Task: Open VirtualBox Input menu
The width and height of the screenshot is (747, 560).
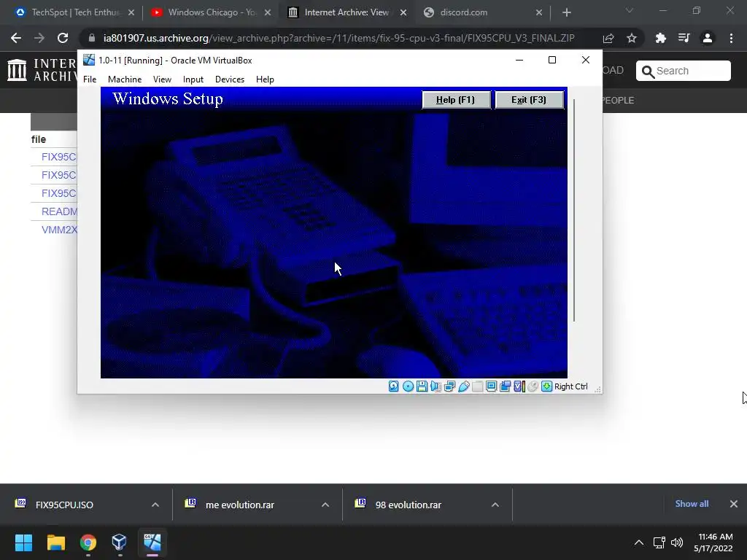Action: (193, 79)
